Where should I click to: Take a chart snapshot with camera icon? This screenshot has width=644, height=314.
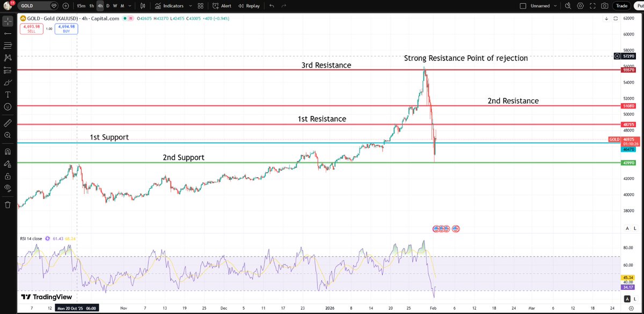605,6
